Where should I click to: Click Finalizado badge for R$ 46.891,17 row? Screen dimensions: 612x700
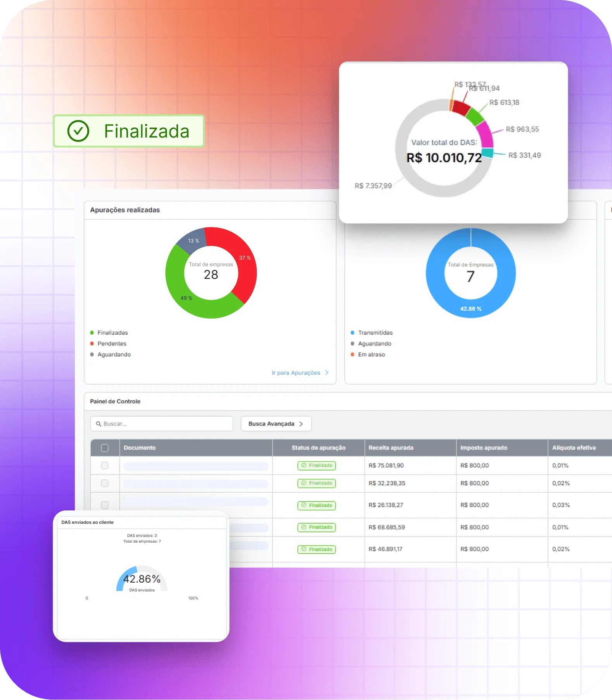tap(316, 549)
